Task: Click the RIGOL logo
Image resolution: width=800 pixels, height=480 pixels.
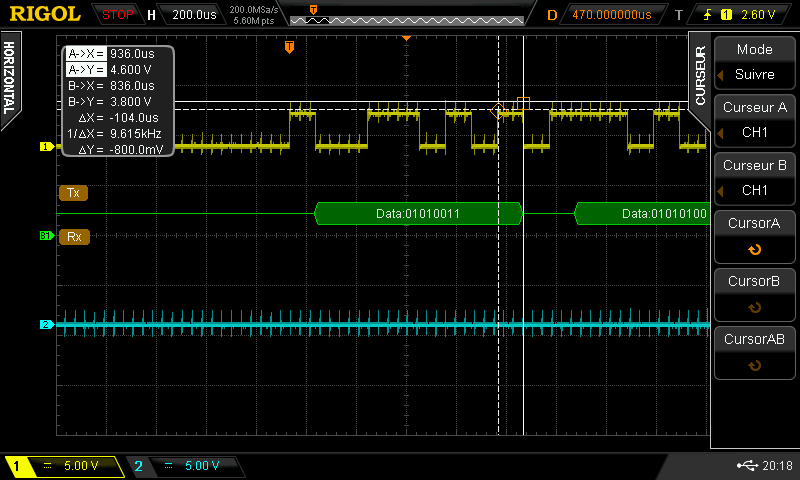Action: pos(45,14)
